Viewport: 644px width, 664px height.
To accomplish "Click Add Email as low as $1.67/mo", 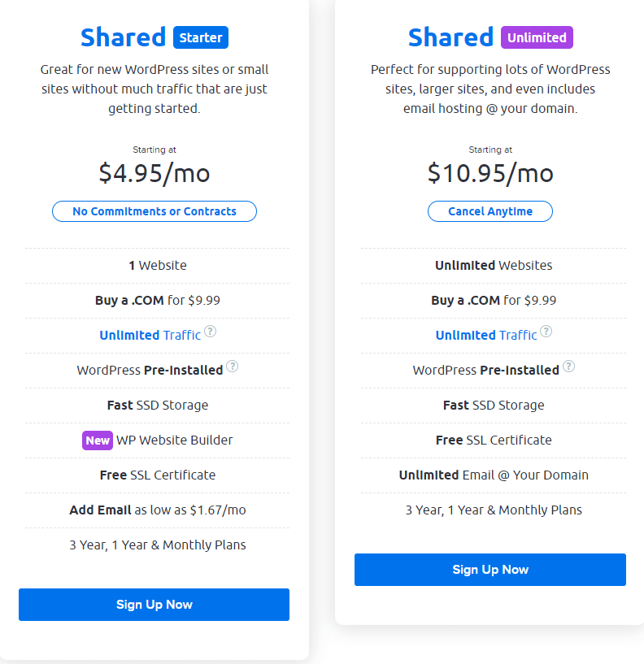I will point(158,510).
